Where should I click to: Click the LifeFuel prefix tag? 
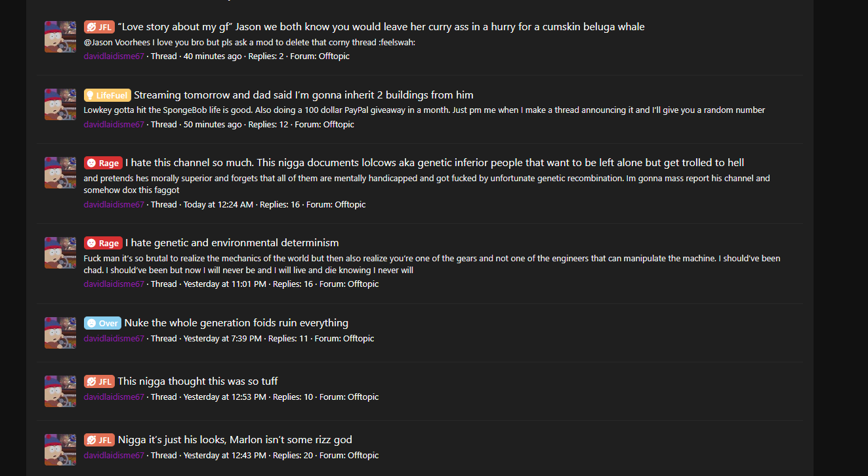coord(107,95)
